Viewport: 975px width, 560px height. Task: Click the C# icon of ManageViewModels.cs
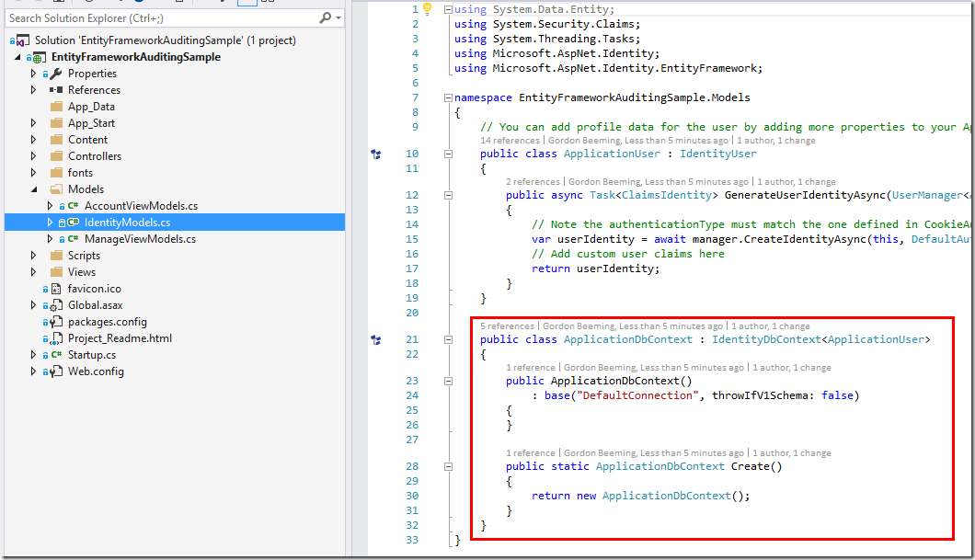[73, 239]
